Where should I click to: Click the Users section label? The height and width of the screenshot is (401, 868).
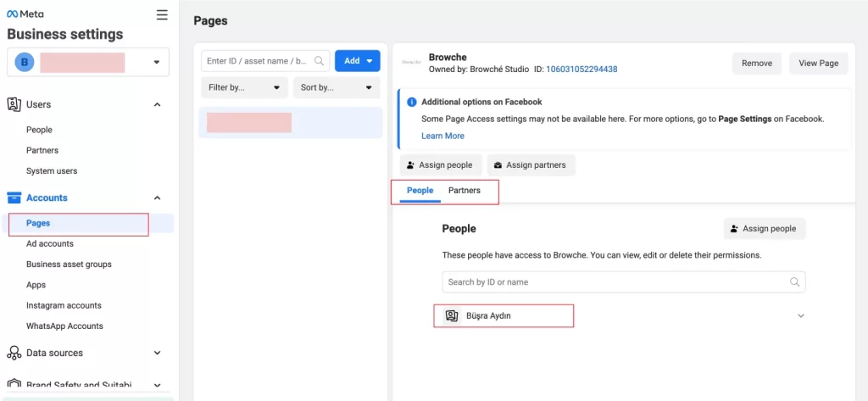(38, 104)
